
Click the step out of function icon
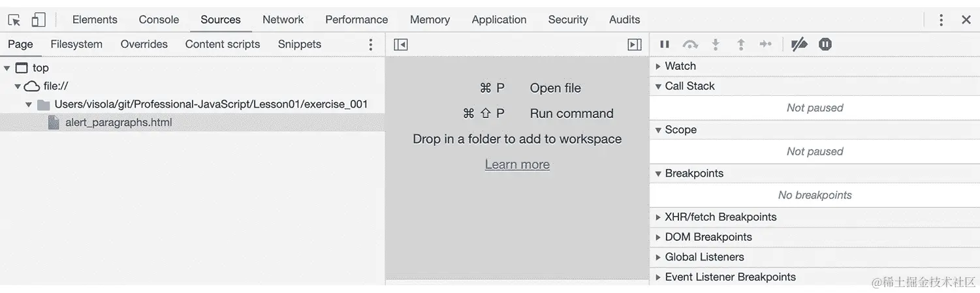tap(741, 44)
